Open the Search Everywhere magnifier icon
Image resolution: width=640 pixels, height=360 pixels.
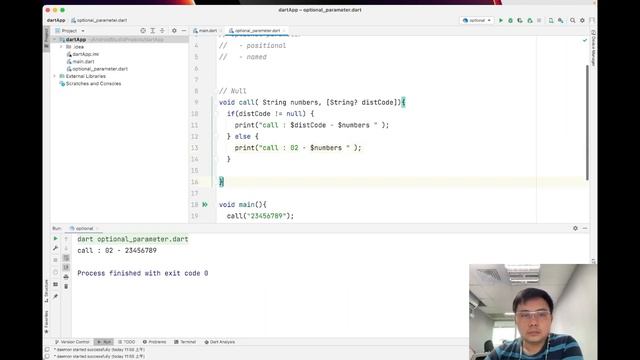(x=573, y=20)
